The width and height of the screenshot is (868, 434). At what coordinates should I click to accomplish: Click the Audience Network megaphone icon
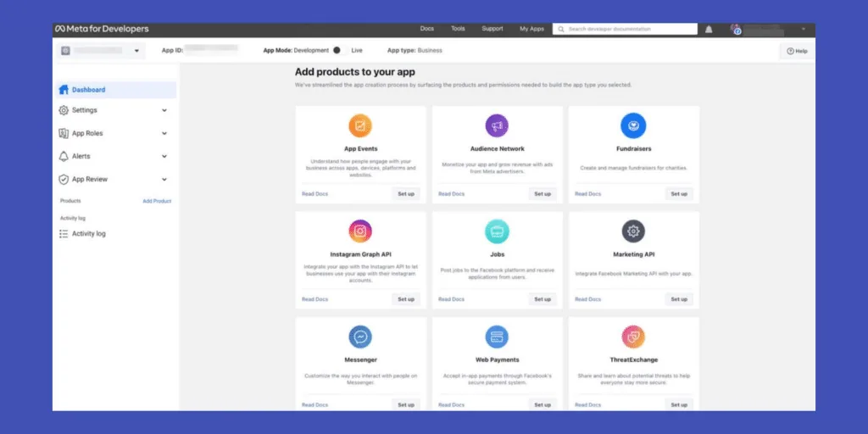(497, 125)
